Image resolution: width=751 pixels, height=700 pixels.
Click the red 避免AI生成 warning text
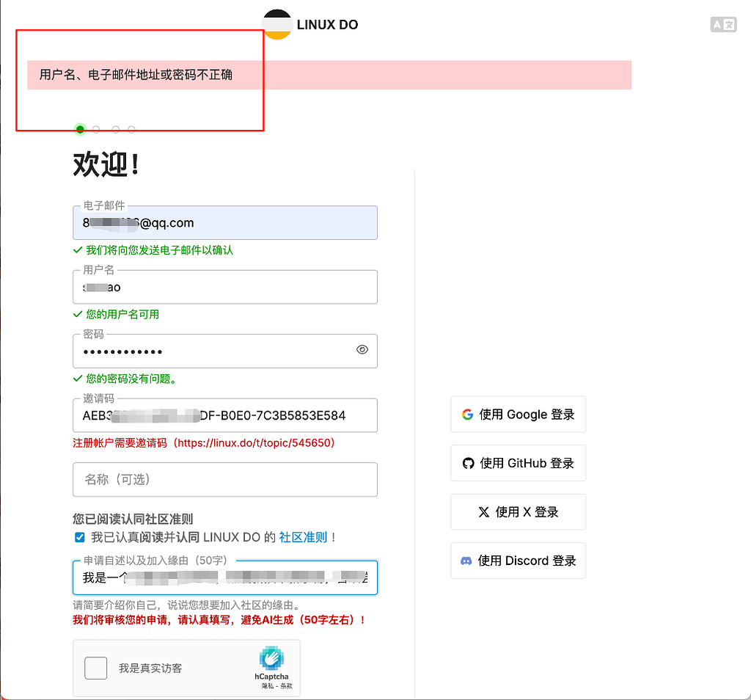coord(219,620)
